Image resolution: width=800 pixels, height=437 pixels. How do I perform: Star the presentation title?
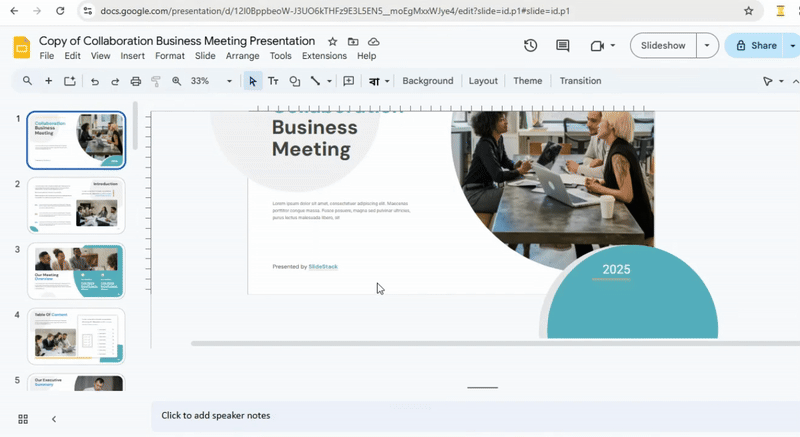pos(332,41)
